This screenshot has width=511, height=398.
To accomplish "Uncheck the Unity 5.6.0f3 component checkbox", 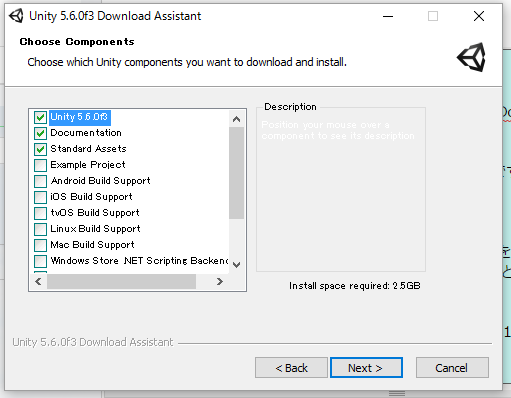I will [40, 117].
